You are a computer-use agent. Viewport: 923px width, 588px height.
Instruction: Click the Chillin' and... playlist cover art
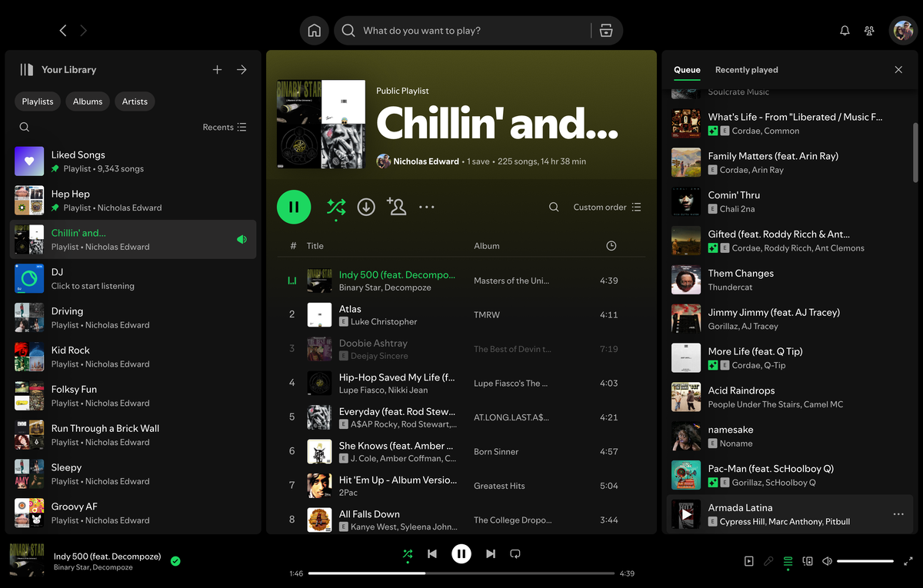[x=321, y=124]
